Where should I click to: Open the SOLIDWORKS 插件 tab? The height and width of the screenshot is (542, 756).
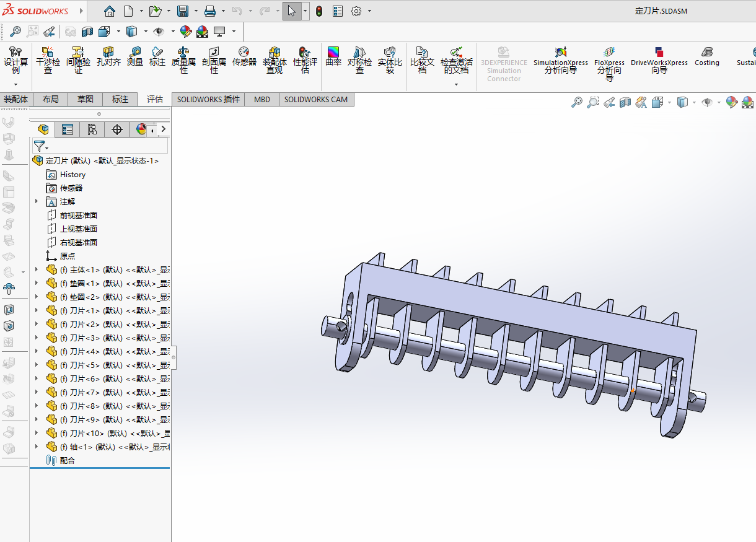208,99
